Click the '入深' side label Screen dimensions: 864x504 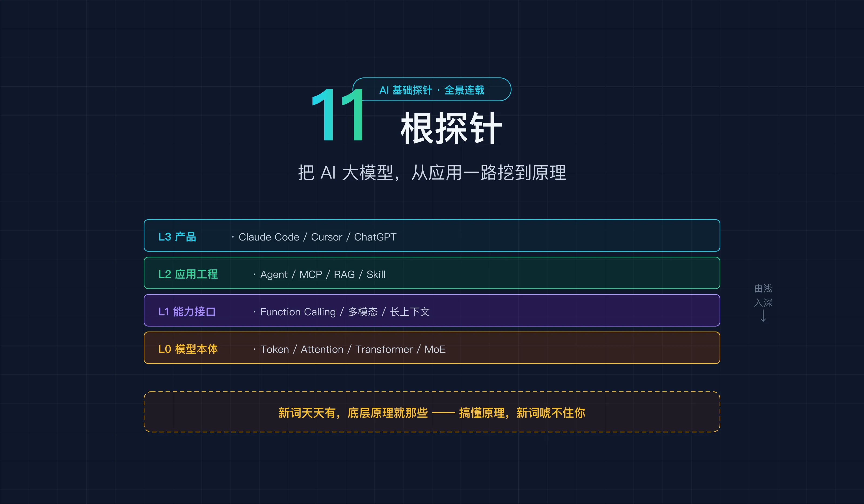[763, 302]
